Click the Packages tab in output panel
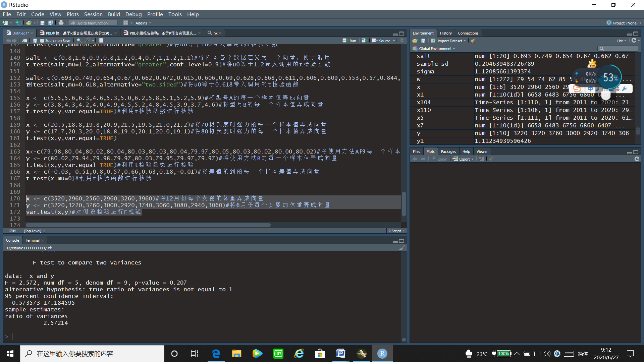The image size is (644, 362). [x=448, y=151]
